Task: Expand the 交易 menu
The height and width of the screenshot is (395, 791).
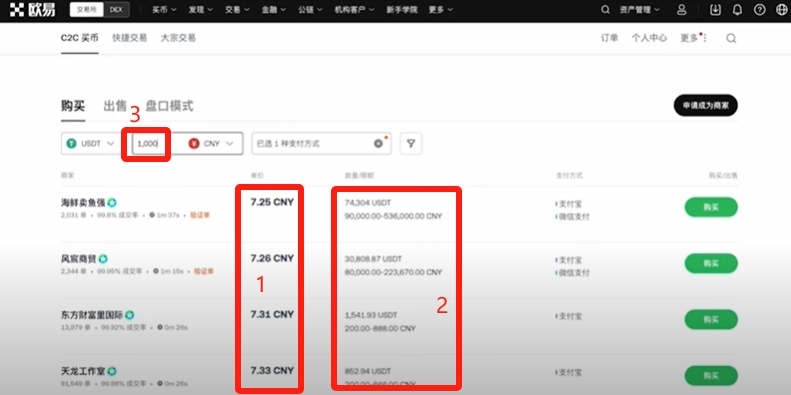Action: click(237, 10)
